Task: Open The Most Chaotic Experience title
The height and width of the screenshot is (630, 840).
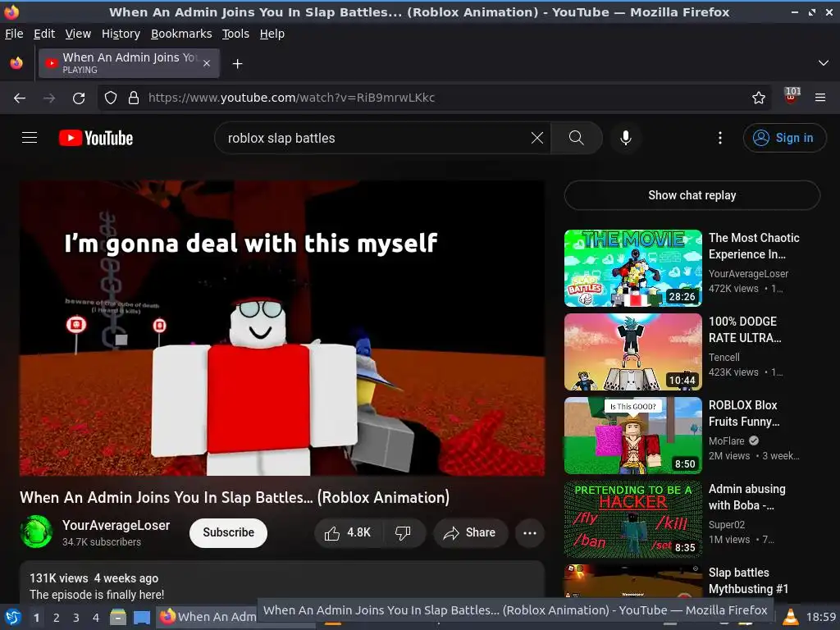Action: click(754, 246)
